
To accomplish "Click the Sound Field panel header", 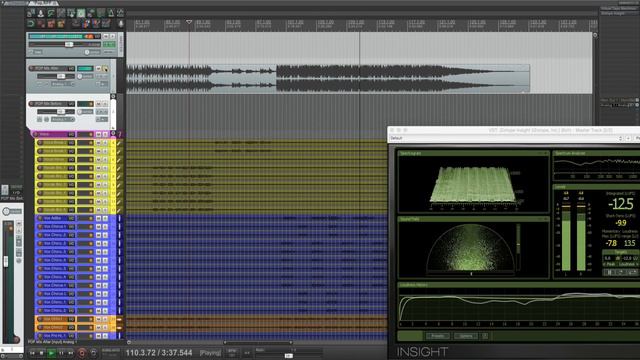I will [x=473, y=219].
